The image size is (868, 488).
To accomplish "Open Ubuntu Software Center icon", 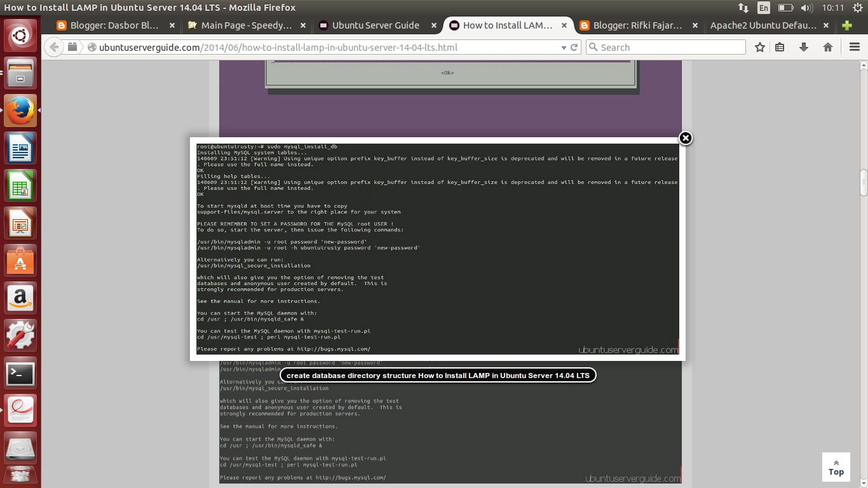I will click(x=20, y=261).
